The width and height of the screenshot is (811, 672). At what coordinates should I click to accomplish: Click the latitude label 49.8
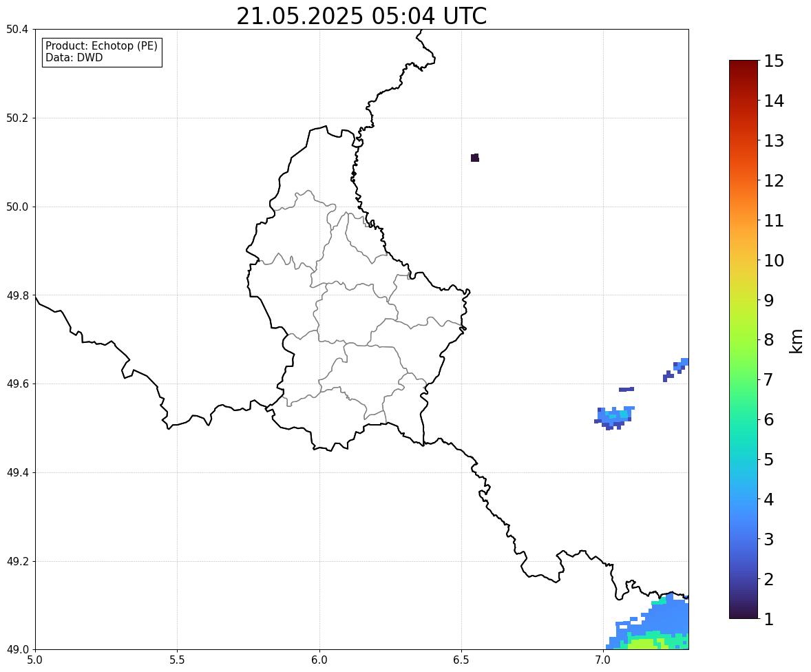pyautogui.click(x=17, y=295)
